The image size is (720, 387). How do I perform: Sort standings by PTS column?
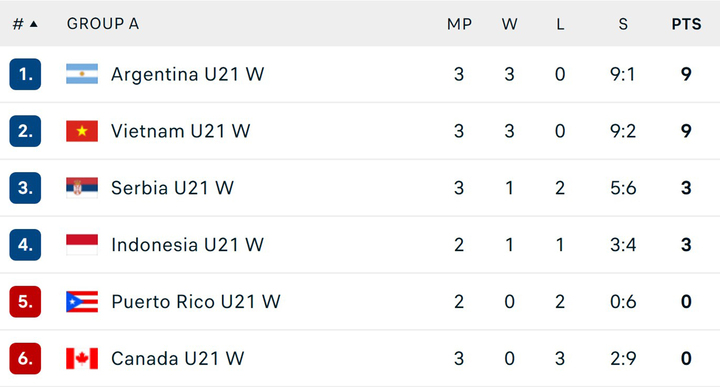(686, 24)
